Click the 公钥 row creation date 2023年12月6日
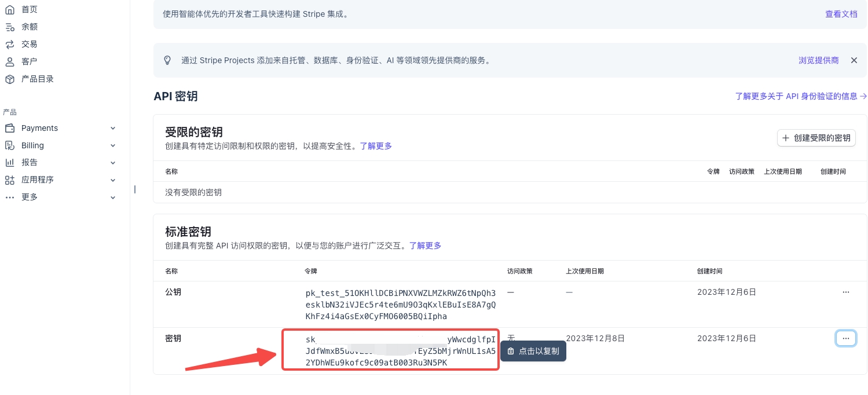Screen dimensions: 868x395 coord(727,292)
